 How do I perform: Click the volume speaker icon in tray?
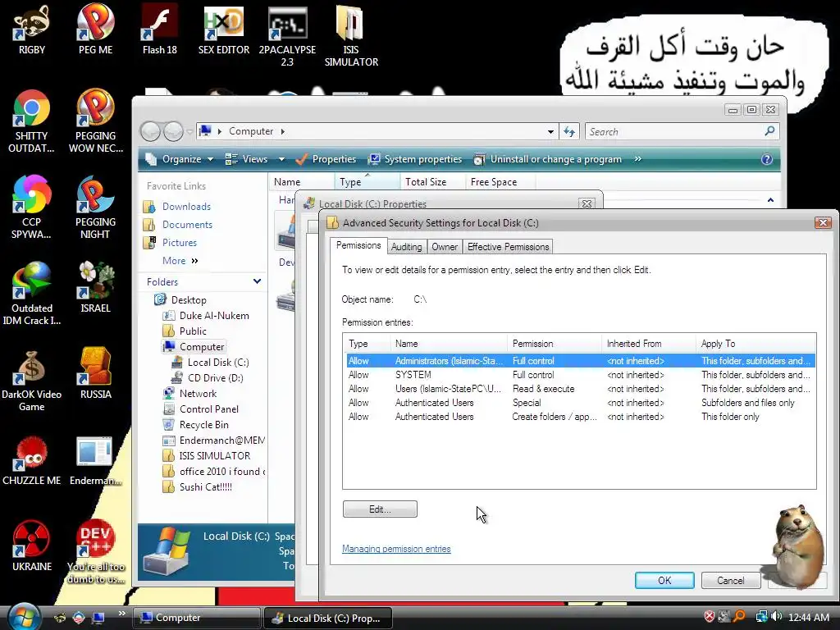coord(777,617)
